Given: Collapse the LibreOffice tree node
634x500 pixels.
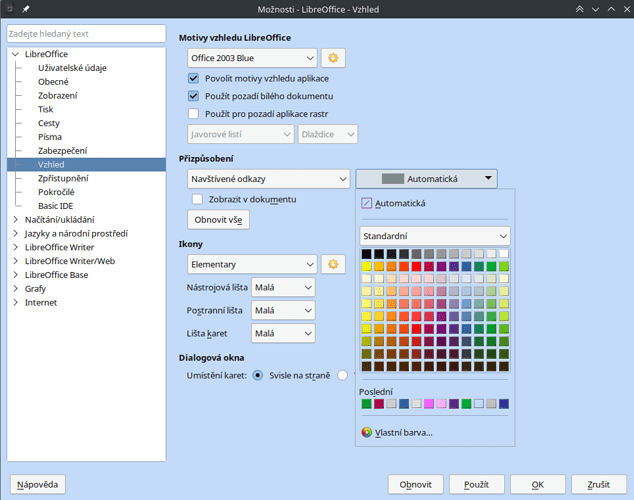Looking at the screenshot, I should click(15, 54).
